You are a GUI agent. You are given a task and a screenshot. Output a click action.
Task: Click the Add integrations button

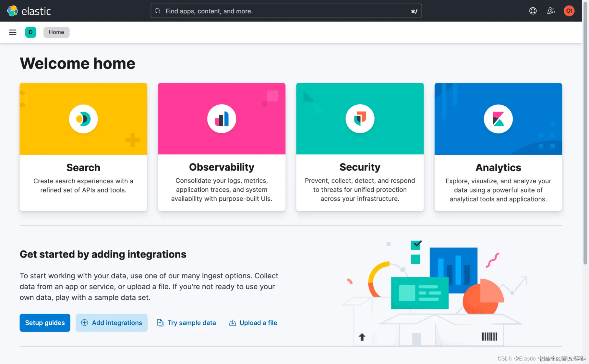[x=112, y=323]
